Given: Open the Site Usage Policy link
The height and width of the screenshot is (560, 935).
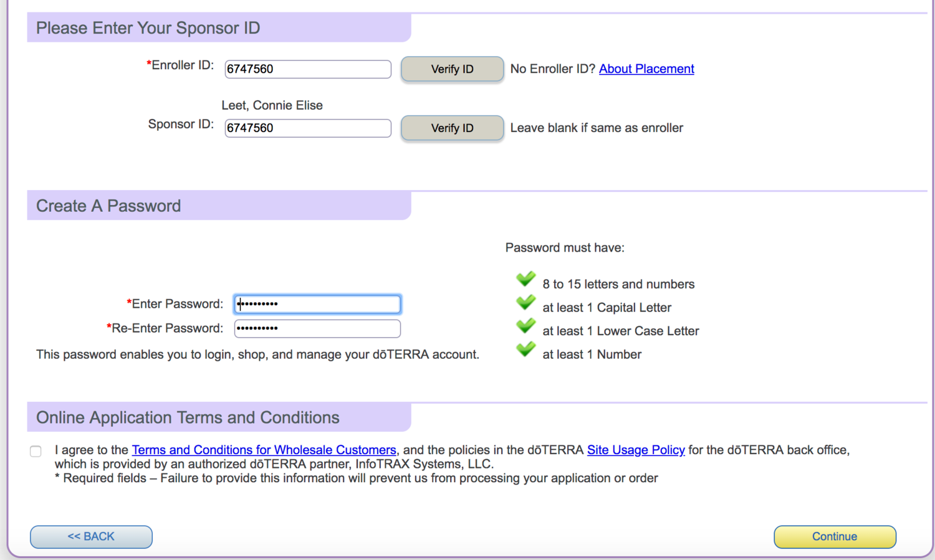Looking at the screenshot, I should (x=636, y=450).
